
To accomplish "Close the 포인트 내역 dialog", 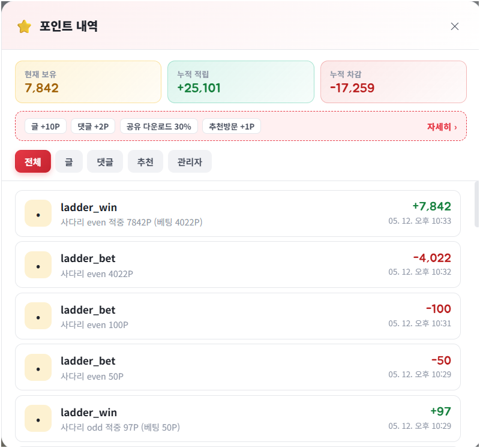I will [x=455, y=26].
